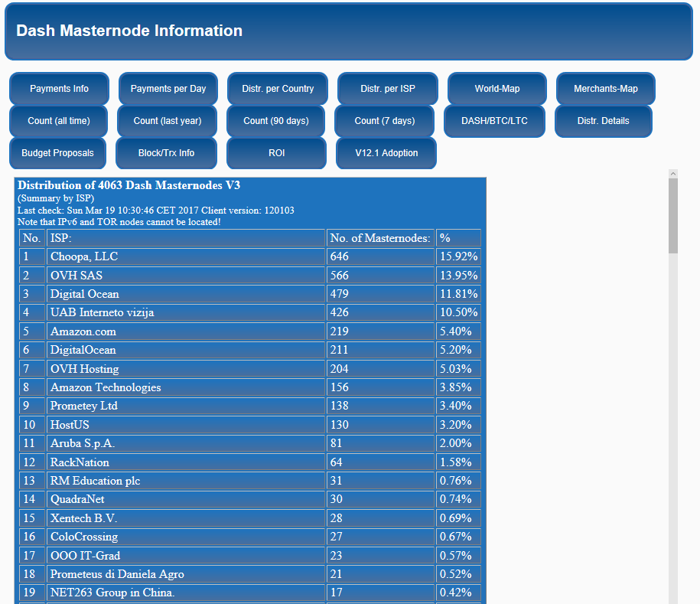Click the percentage 5.40%

(x=458, y=331)
